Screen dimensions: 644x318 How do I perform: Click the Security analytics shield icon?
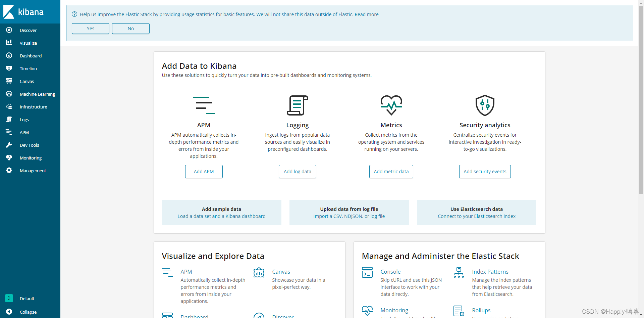click(x=485, y=105)
